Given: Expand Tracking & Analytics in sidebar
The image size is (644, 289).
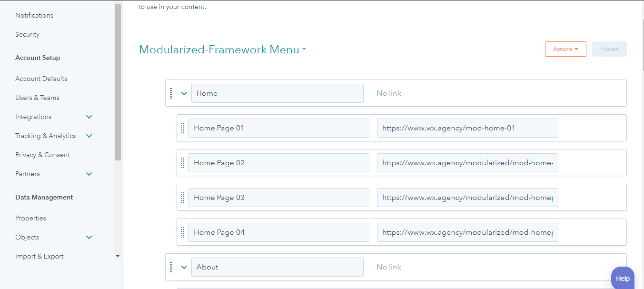Looking at the screenshot, I should 89,136.
